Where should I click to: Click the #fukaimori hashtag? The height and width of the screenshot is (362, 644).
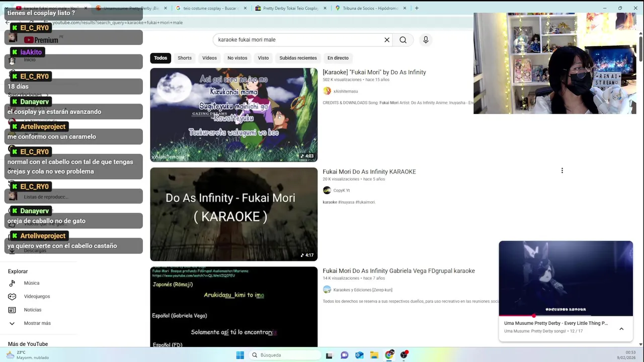click(365, 202)
